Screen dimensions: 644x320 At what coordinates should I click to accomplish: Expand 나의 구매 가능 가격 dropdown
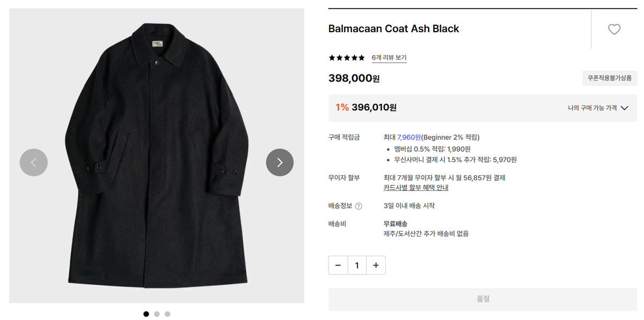click(x=598, y=108)
